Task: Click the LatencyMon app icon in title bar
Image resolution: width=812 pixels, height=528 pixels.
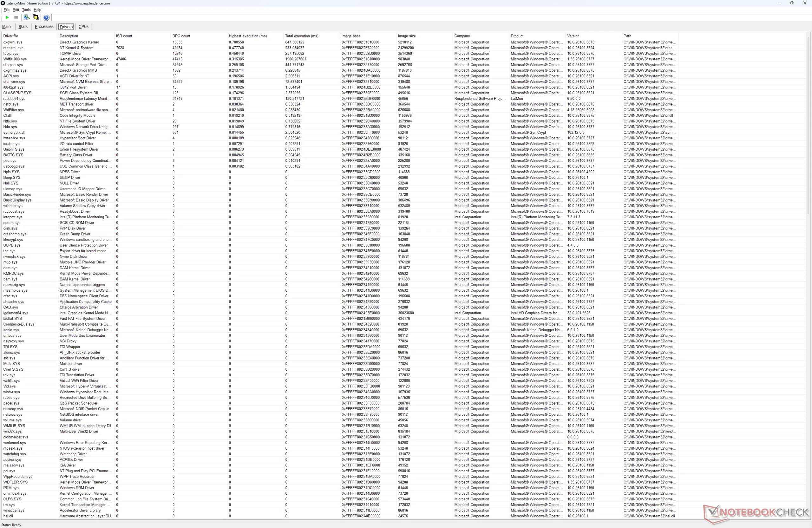Action: pyautogui.click(x=3, y=3)
